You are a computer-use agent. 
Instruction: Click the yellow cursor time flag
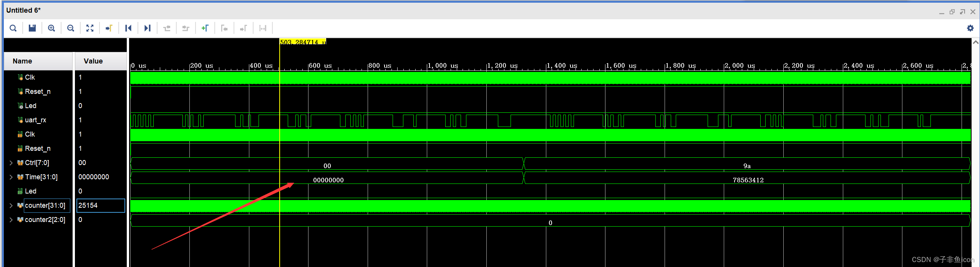tap(303, 42)
